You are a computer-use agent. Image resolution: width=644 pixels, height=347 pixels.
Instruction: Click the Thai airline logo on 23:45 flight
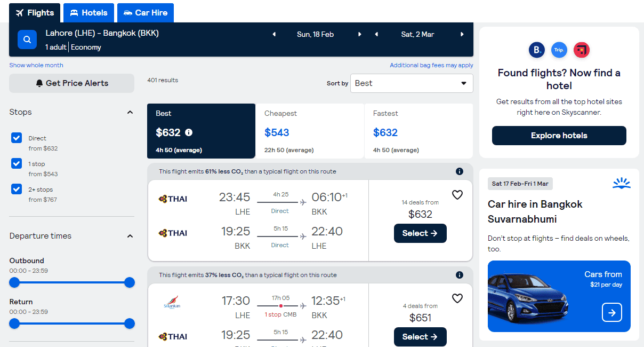point(173,199)
